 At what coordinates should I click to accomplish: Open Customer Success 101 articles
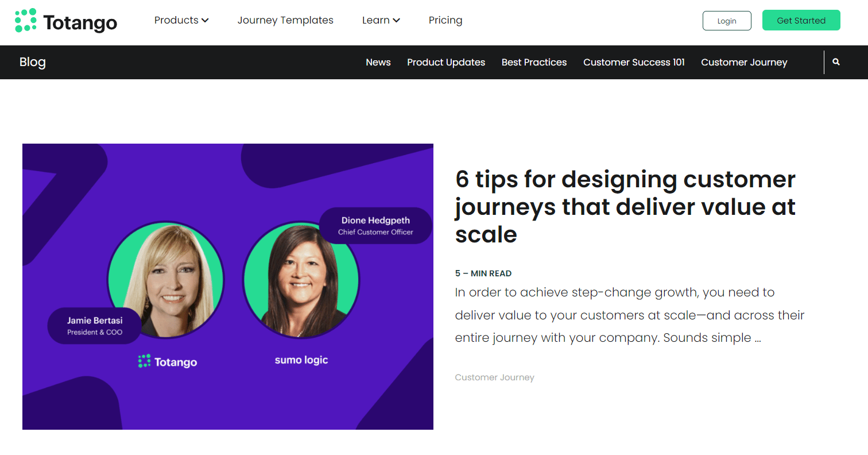[634, 62]
